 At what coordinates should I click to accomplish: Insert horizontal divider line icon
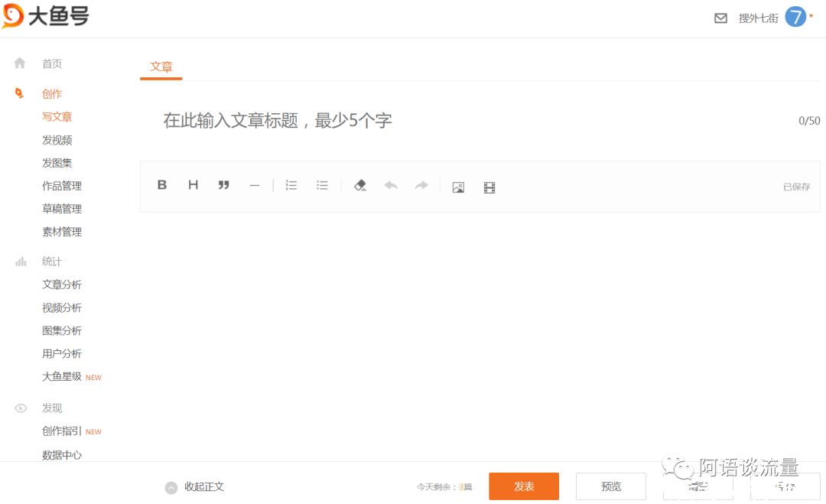(x=255, y=185)
